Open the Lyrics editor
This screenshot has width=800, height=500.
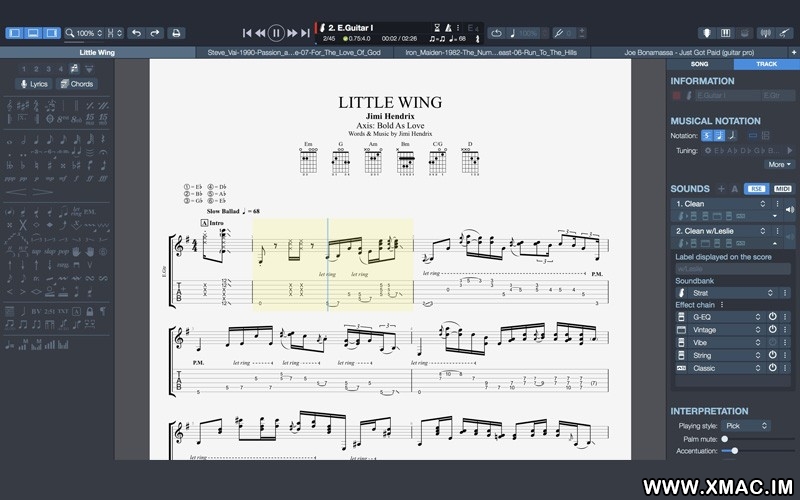[34, 84]
